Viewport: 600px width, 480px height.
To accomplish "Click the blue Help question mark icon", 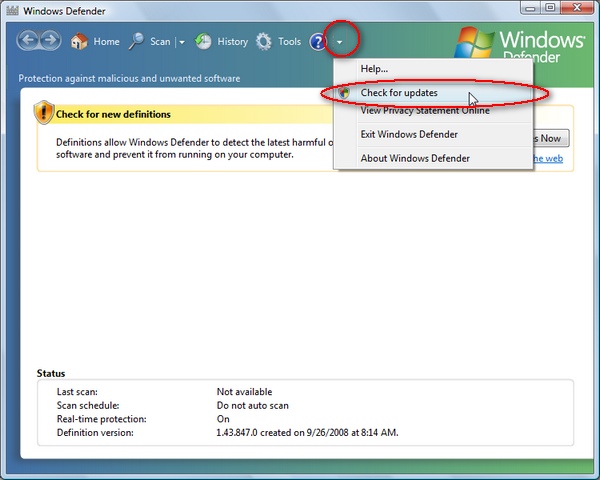I will (318, 42).
